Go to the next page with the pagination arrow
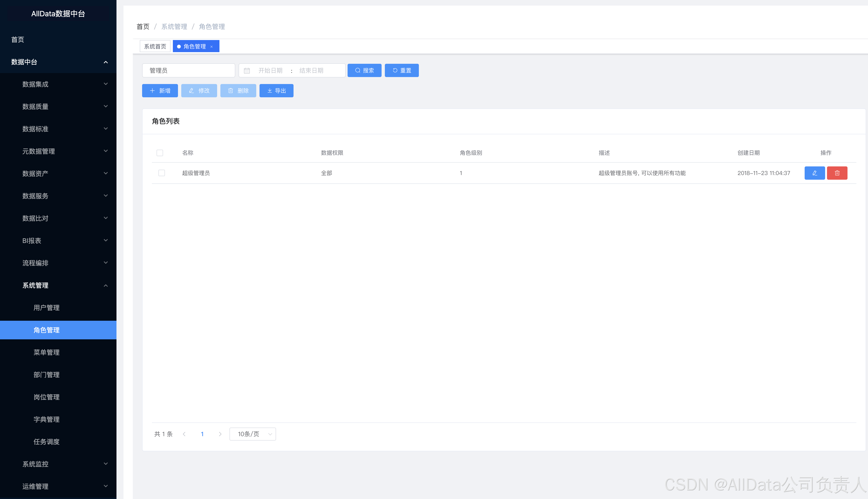Viewport: 868px width, 499px height. (x=220, y=434)
